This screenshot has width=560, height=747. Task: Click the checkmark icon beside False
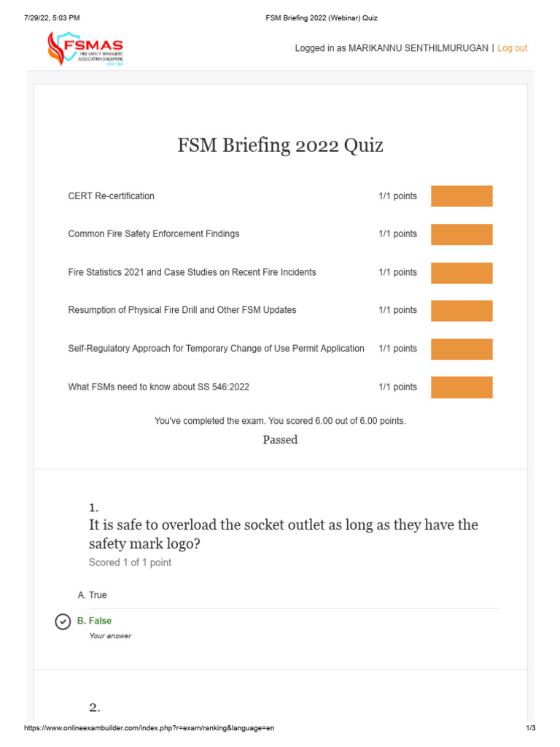click(x=63, y=622)
